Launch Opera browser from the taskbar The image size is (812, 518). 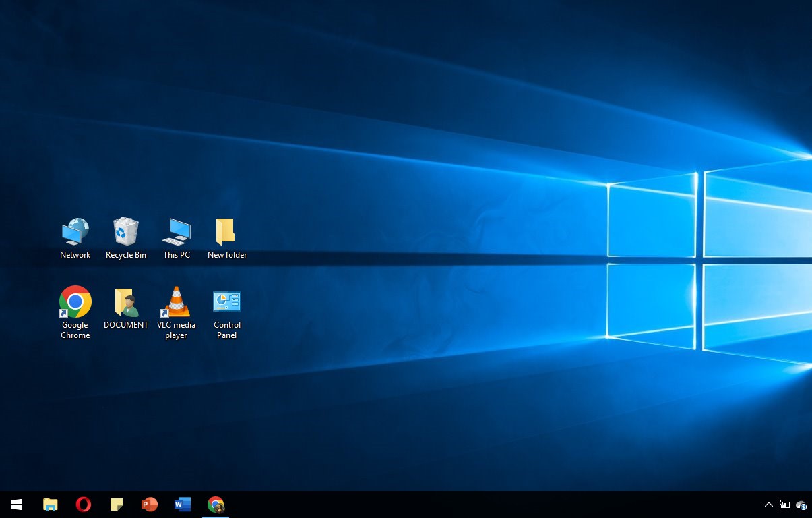tap(83, 505)
